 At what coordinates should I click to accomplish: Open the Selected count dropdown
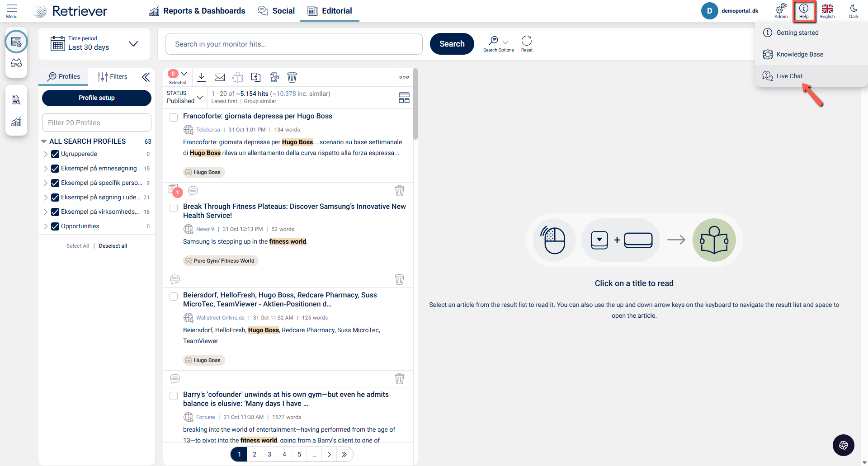178,77
